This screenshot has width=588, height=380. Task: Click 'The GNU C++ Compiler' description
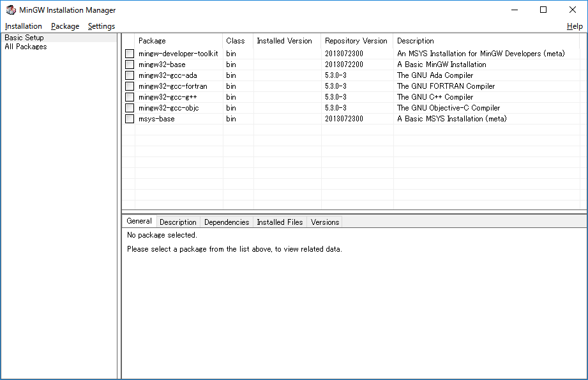click(435, 97)
